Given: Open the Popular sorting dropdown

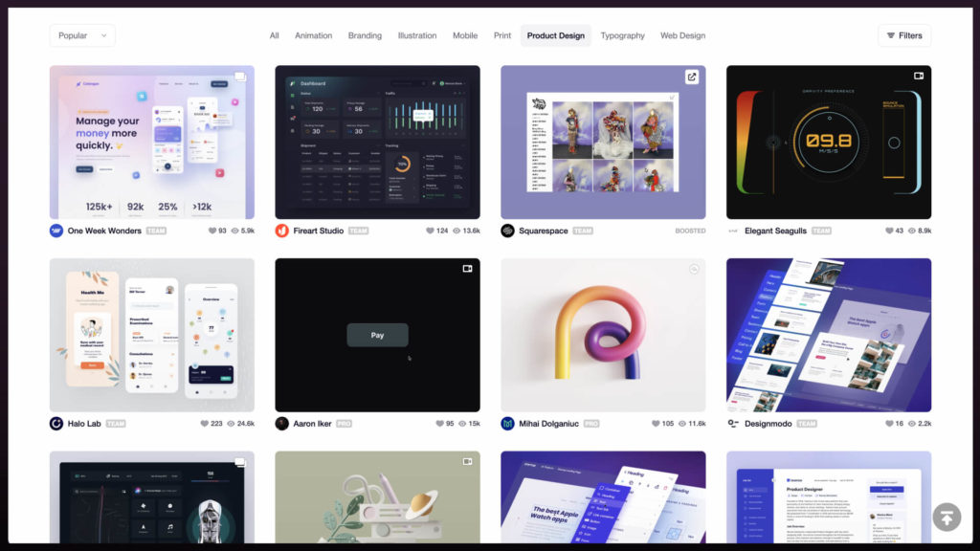Looking at the screenshot, I should click(81, 34).
